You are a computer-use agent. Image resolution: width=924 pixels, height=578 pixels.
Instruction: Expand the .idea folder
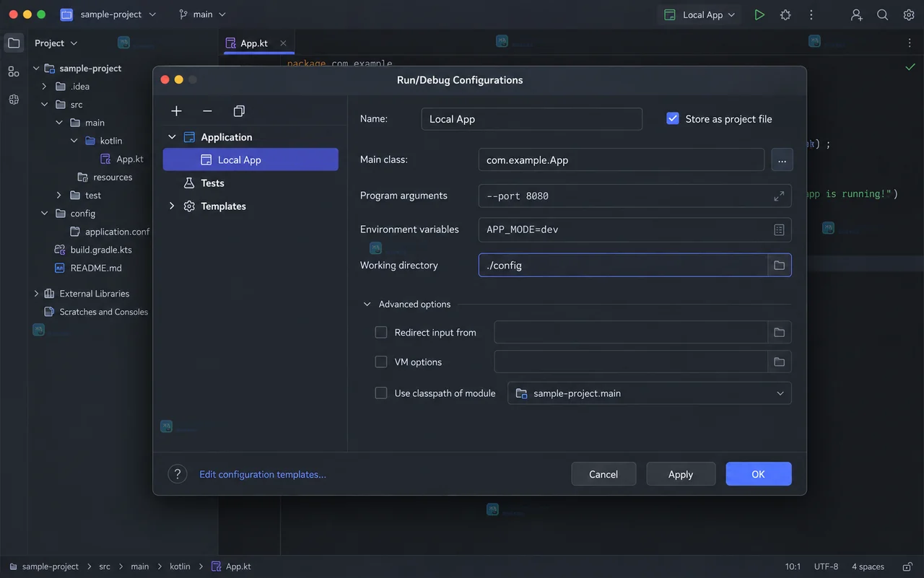point(44,87)
